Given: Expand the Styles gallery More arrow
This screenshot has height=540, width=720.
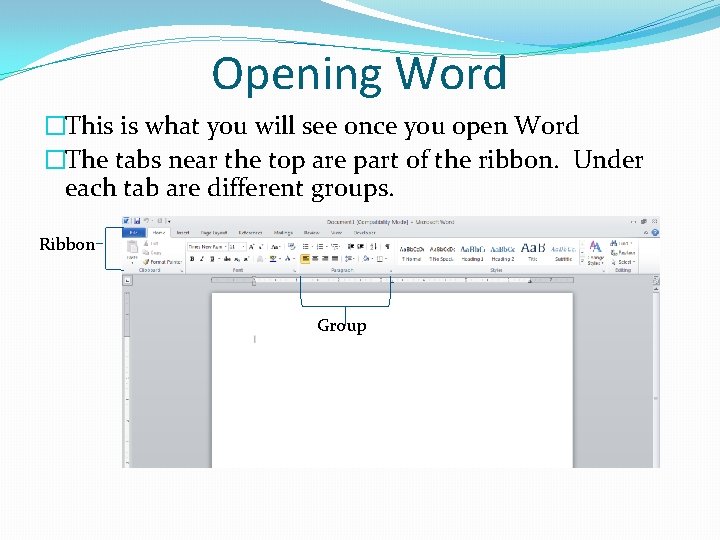Looking at the screenshot, I should pos(582,262).
